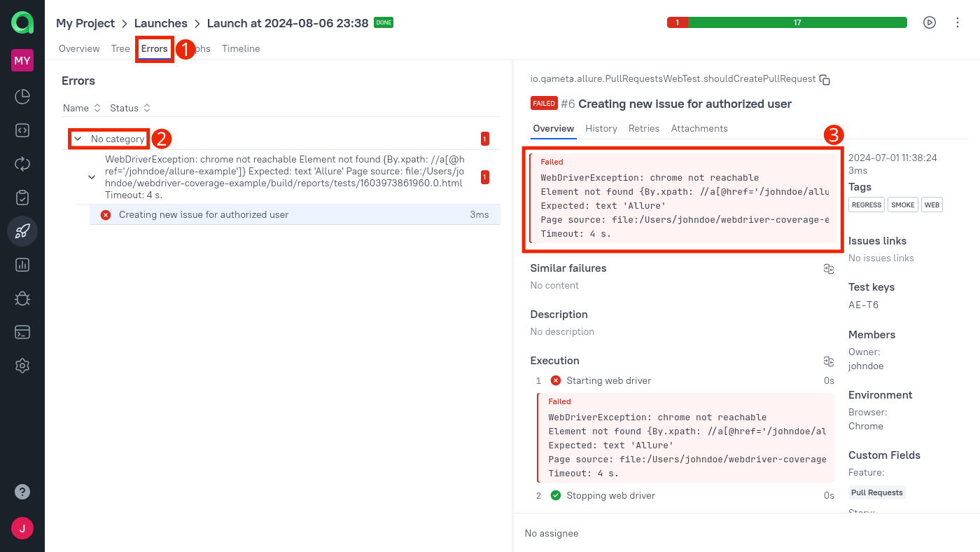
Task: Click the Allure TestOps logo
Action: point(22,22)
